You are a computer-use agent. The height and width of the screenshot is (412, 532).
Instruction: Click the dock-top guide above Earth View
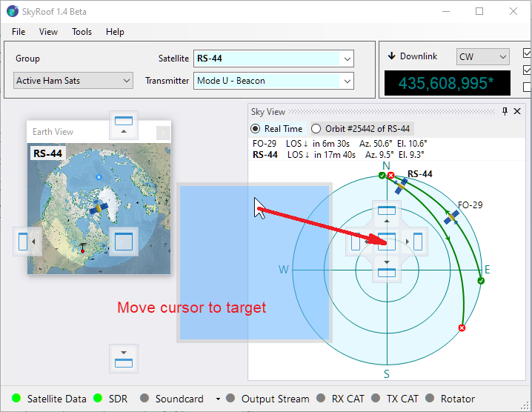(124, 124)
